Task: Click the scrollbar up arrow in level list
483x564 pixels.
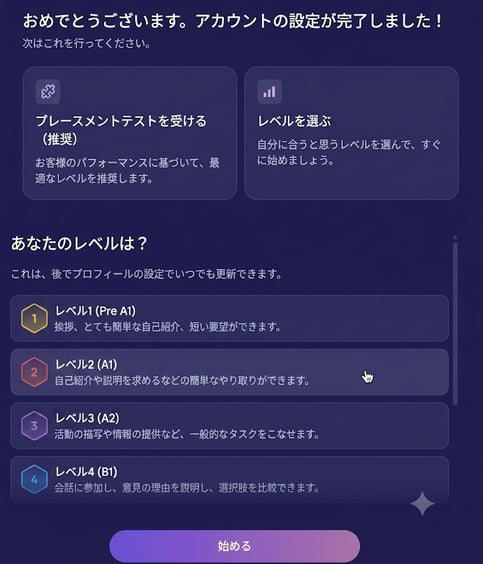Action: 455,238
